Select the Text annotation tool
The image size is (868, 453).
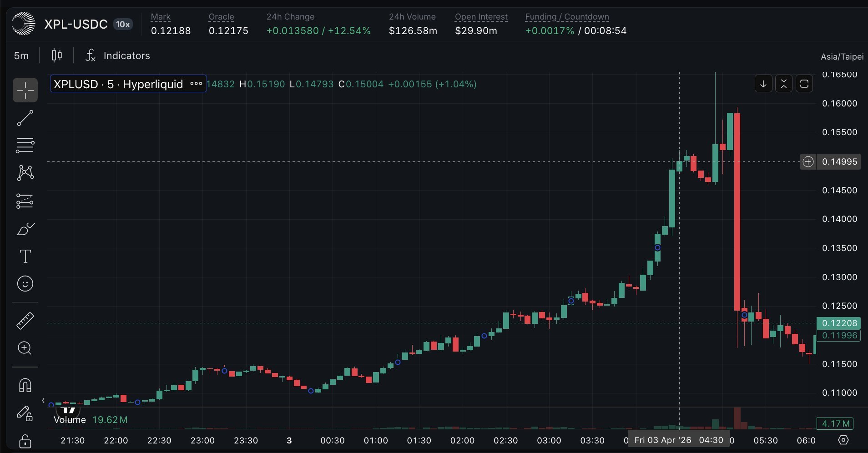pos(25,257)
